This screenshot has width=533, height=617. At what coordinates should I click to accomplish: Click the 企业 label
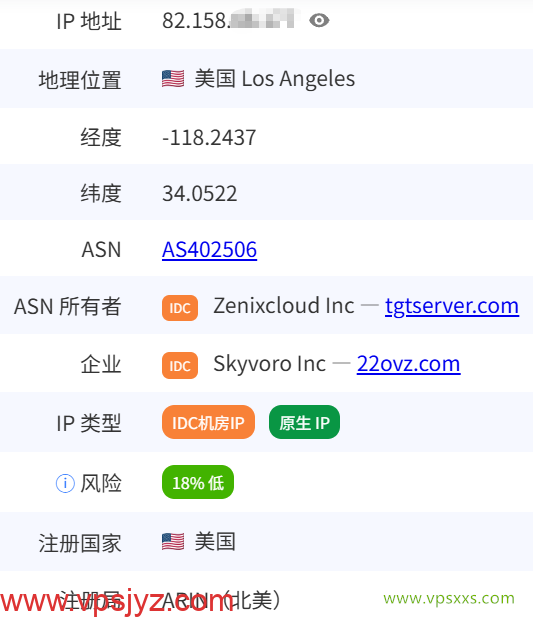101,364
